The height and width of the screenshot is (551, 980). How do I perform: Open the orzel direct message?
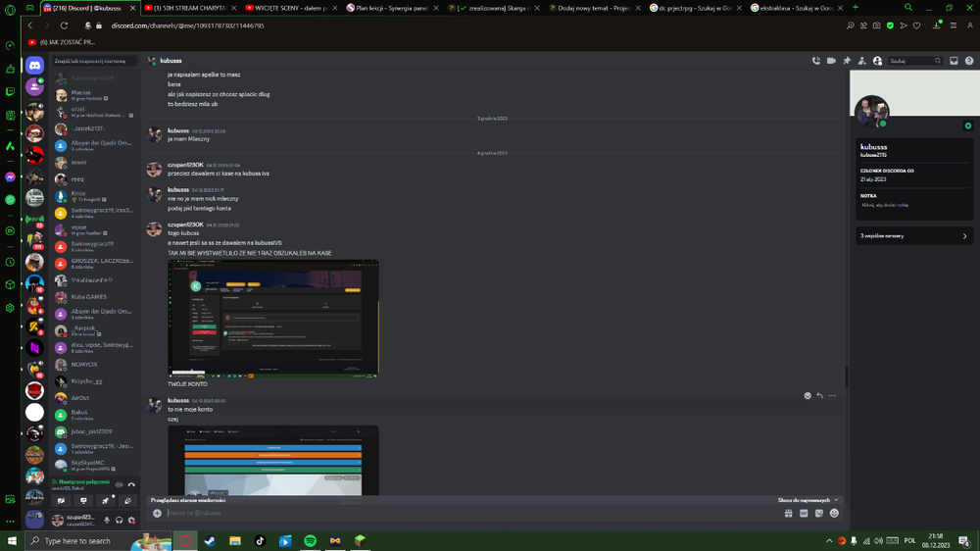[95, 112]
